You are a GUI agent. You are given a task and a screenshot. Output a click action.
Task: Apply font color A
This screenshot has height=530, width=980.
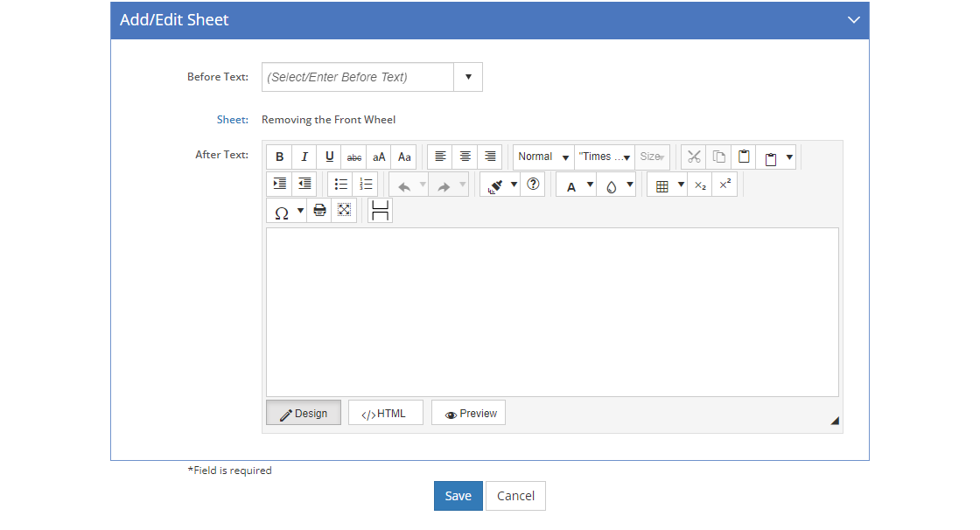[570, 185]
